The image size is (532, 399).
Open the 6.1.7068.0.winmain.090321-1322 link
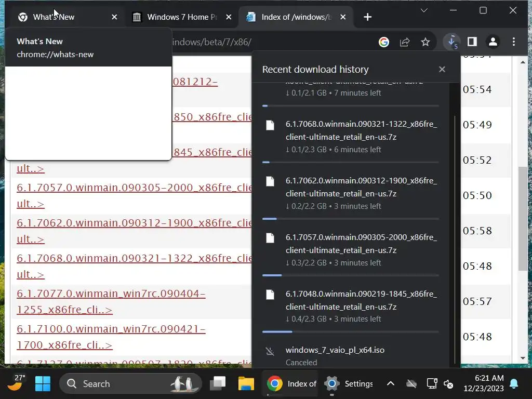pyautogui.click(x=135, y=266)
